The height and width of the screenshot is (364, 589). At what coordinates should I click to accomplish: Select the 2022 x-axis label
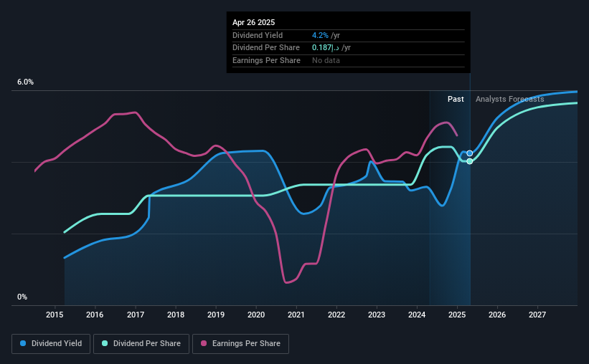click(336, 315)
